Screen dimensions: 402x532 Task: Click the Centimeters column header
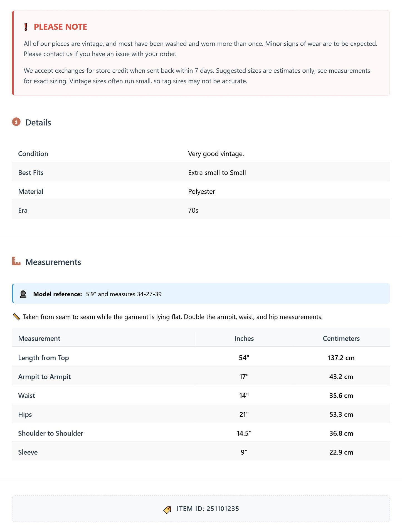click(341, 338)
